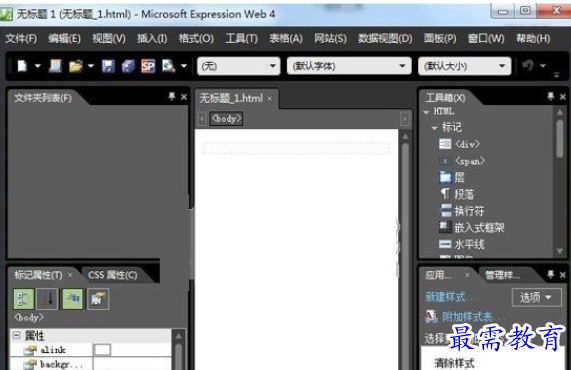Open the 文件(F) menu
Viewport: 571px width, 370px height.
click(x=21, y=38)
